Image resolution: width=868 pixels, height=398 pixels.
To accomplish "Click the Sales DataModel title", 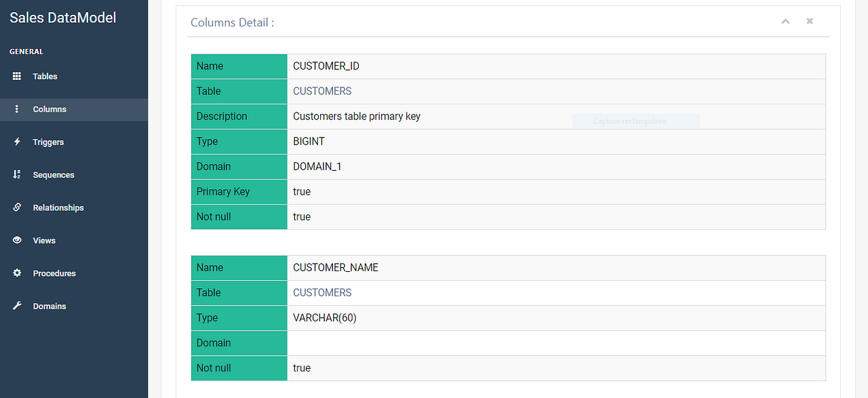I will pyautogui.click(x=62, y=18).
